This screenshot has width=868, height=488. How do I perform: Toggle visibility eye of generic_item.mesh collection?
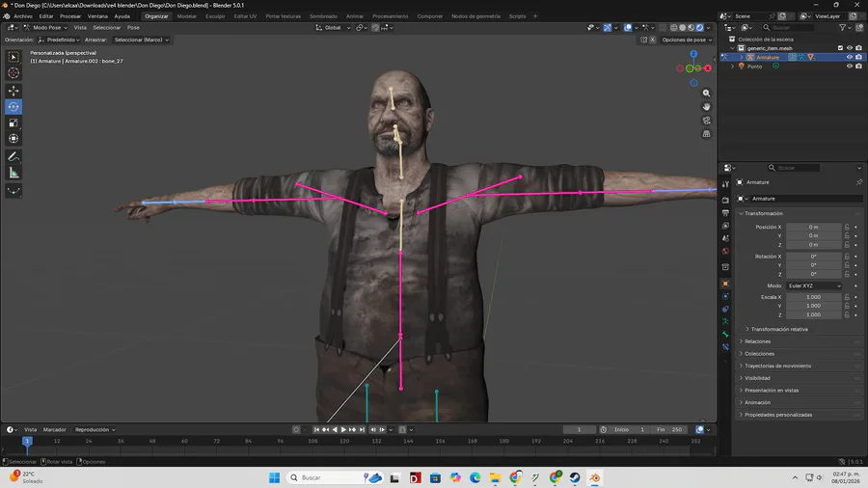pyautogui.click(x=850, y=48)
